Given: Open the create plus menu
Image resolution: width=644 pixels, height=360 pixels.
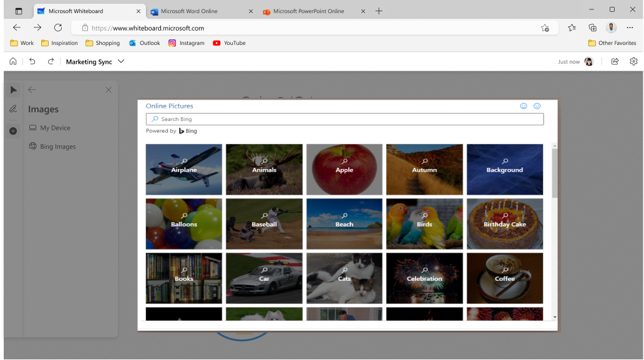Looking at the screenshot, I should pyautogui.click(x=13, y=131).
